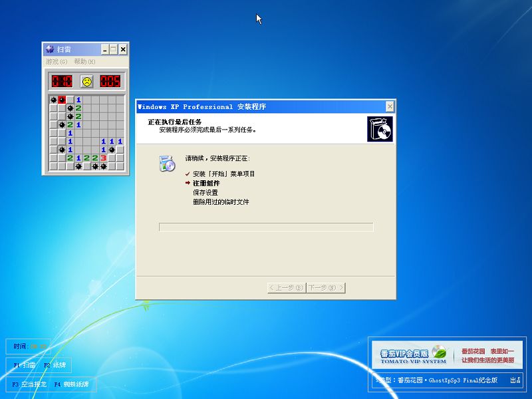Launch F1 扫雷 from the game shortcuts
Image resolution: width=532 pixels, height=399 pixels.
pyautogui.click(x=25, y=365)
